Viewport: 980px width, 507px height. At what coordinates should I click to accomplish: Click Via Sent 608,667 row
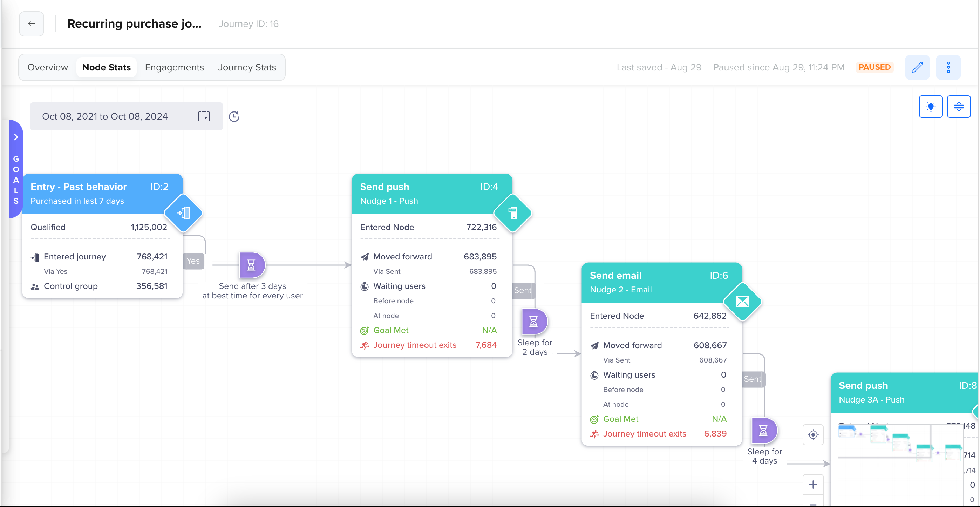[x=665, y=360]
